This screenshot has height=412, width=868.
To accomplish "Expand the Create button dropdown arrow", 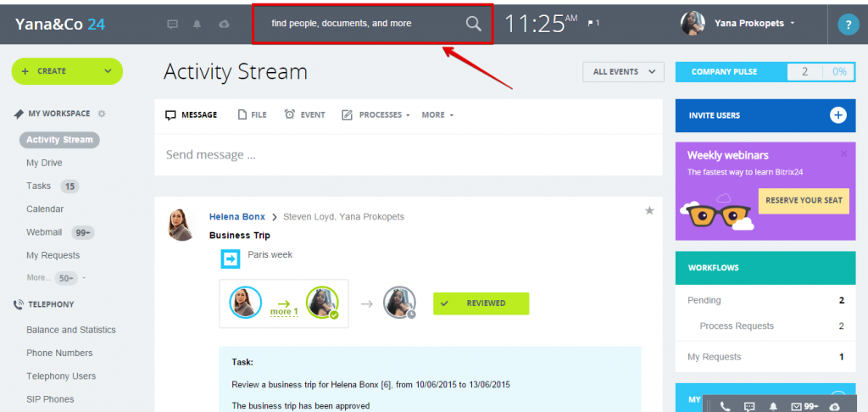I will [x=108, y=71].
